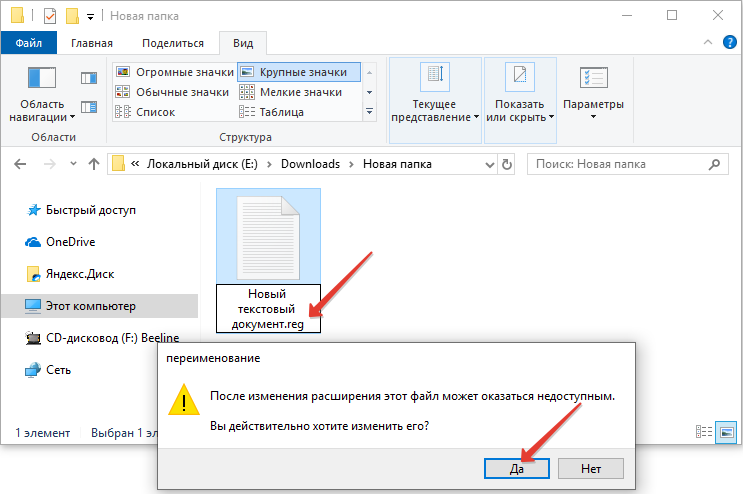
Task: Click the 1 элемент status text
Action: tap(43, 433)
